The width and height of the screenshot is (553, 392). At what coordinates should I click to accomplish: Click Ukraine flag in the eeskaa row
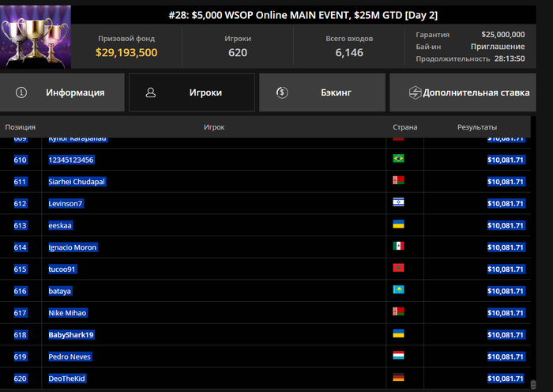398,224
